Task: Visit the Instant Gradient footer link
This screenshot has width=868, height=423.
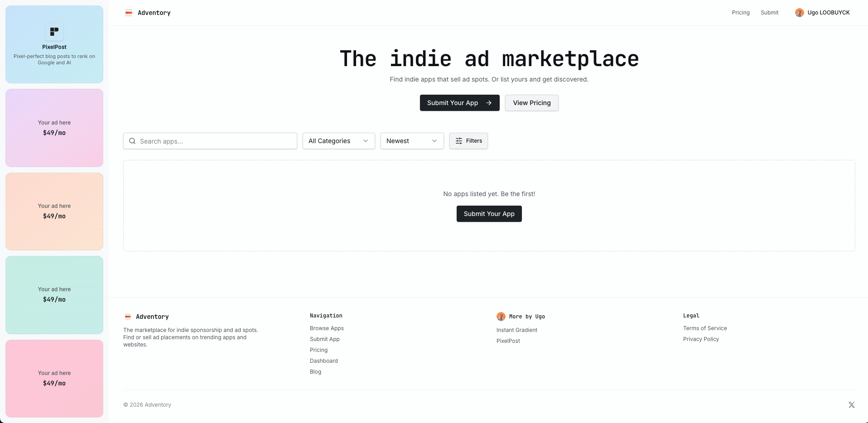Action: point(516,330)
